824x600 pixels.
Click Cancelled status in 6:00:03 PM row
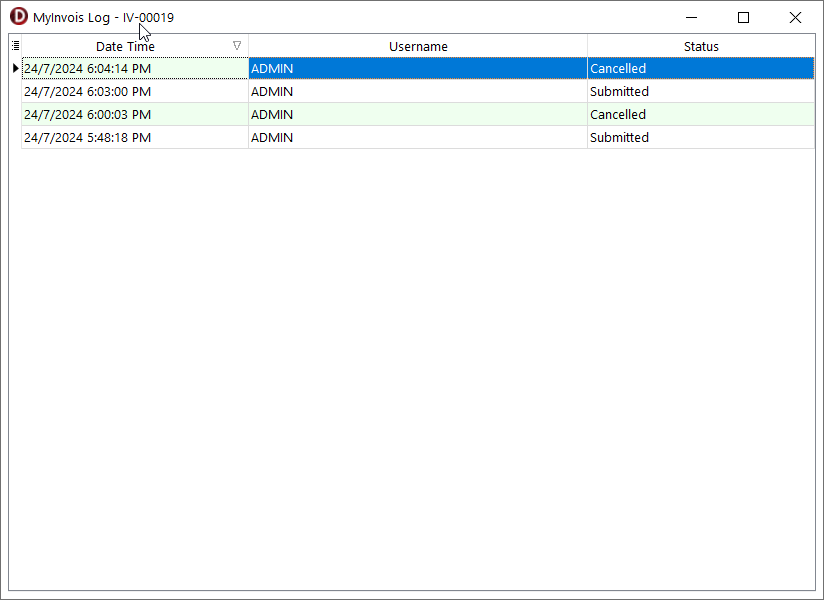click(618, 115)
